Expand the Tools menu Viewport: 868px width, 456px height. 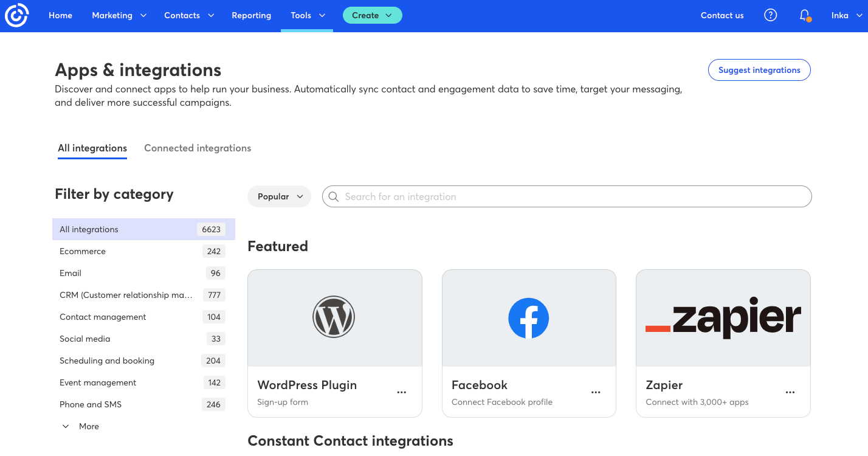point(308,15)
